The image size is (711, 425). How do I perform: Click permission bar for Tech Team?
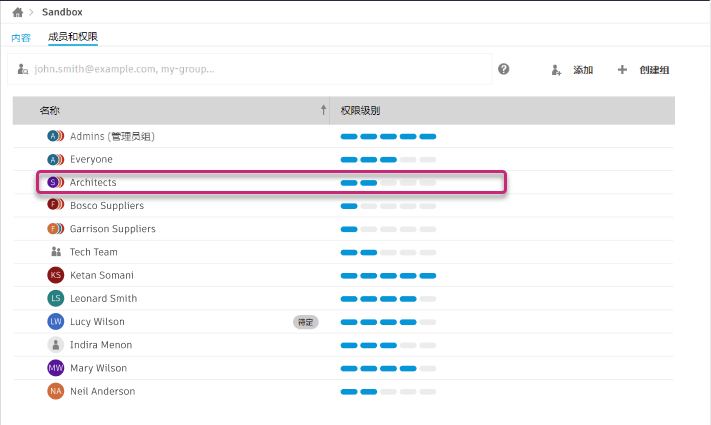point(388,253)
